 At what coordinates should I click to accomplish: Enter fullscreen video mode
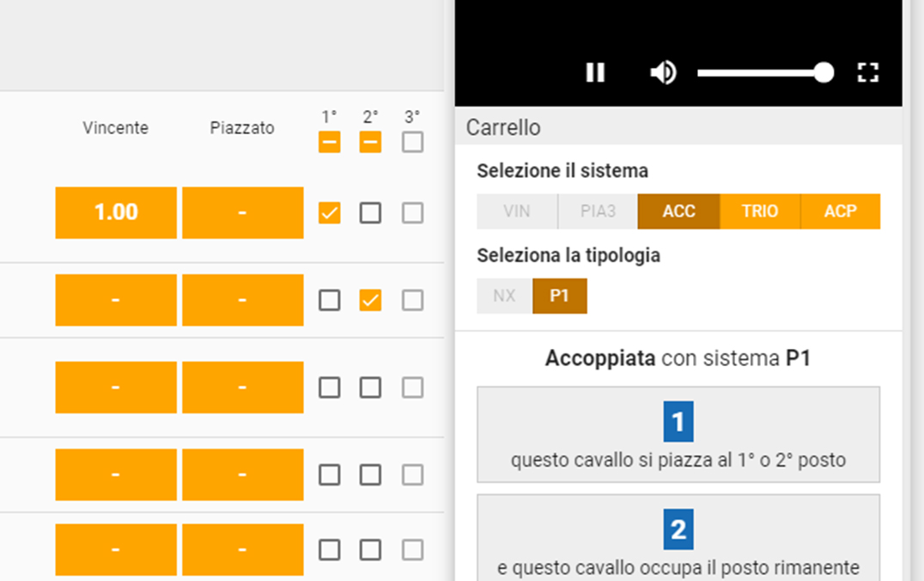(867, 72)
